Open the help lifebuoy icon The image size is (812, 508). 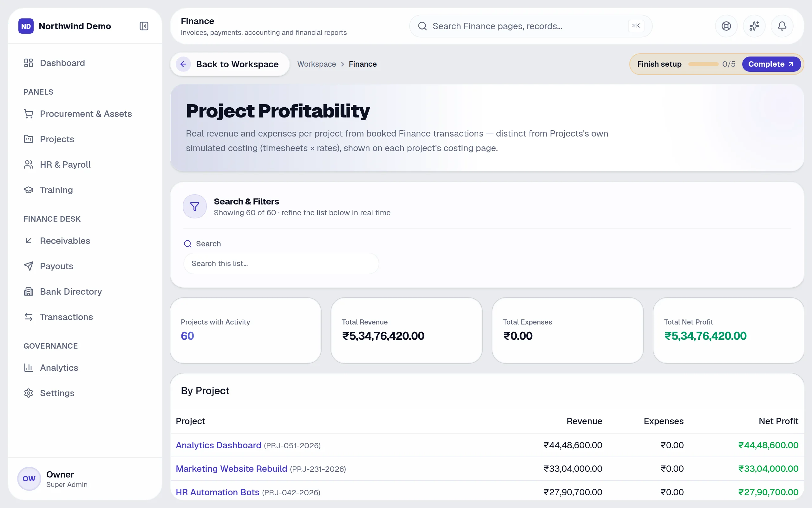[x=726, y=26]
